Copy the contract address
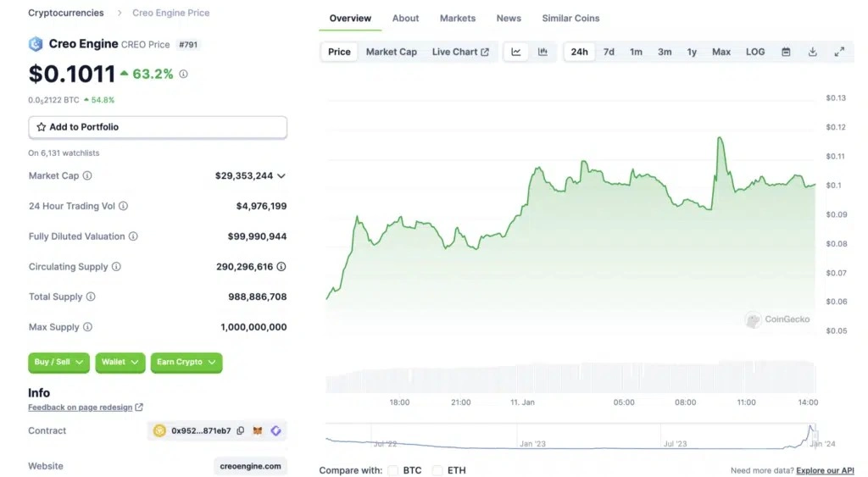The image size is (868, 477). pos(241,430)
